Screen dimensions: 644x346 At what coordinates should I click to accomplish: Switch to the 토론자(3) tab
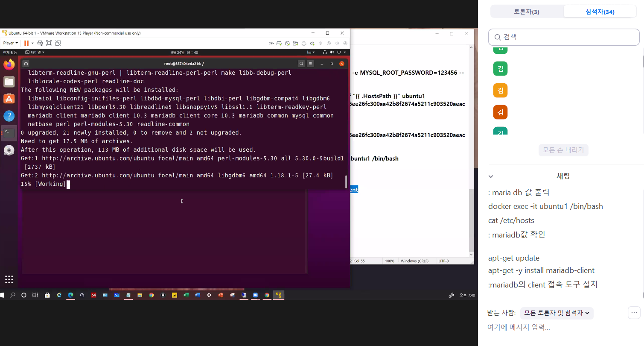(x=527, y=12)
